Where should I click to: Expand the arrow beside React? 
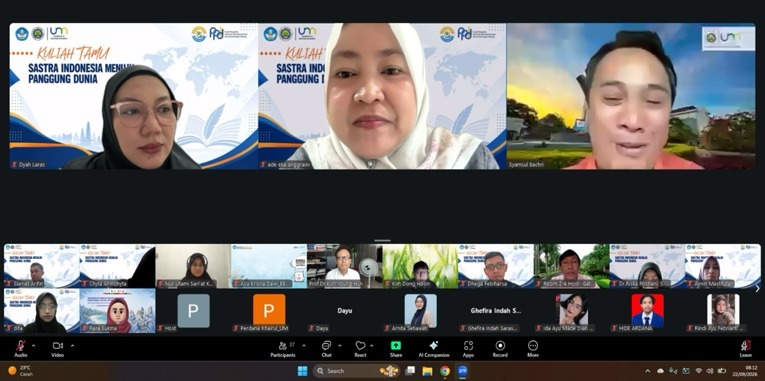373,346
